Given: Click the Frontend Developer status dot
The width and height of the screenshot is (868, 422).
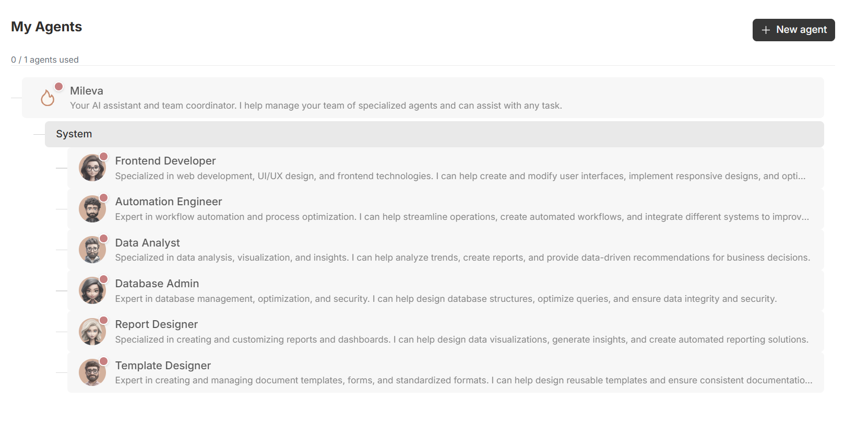Looking at the screenshot, I should point(104,156).
